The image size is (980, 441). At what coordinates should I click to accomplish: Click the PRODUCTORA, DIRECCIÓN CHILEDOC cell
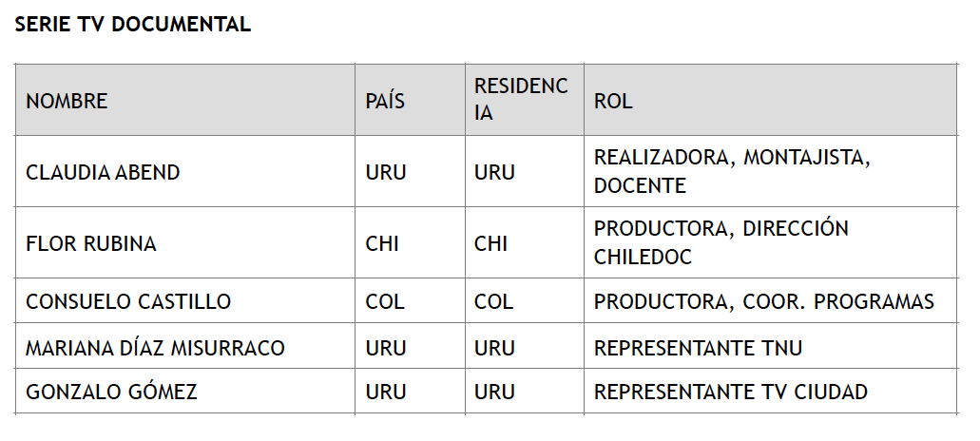[x=770, y=243]
